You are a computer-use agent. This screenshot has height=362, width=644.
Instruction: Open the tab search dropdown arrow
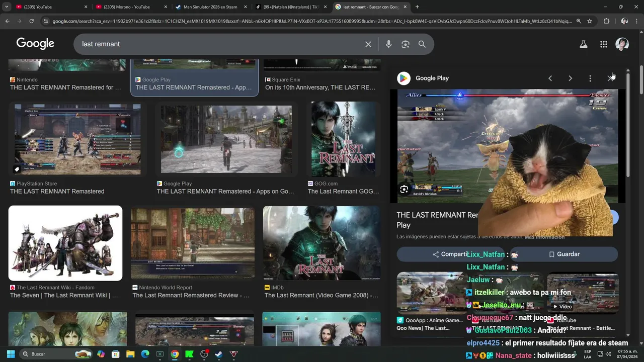coord(7,7)
